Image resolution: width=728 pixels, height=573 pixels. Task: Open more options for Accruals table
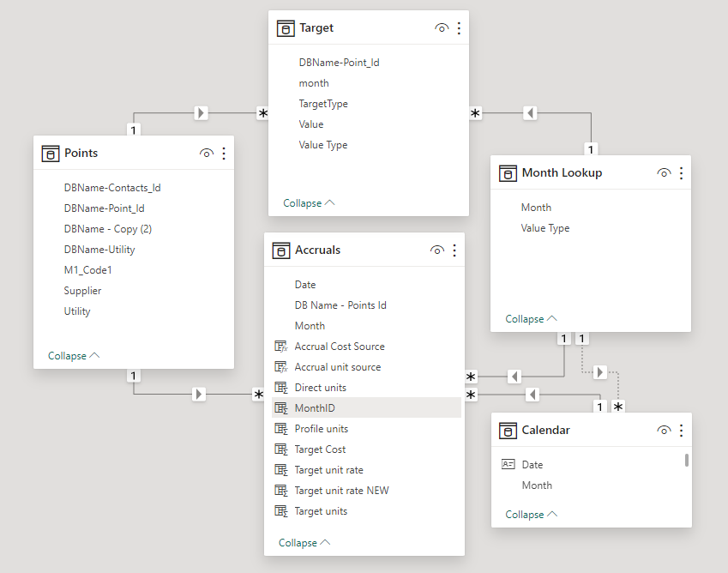(454, 250)
